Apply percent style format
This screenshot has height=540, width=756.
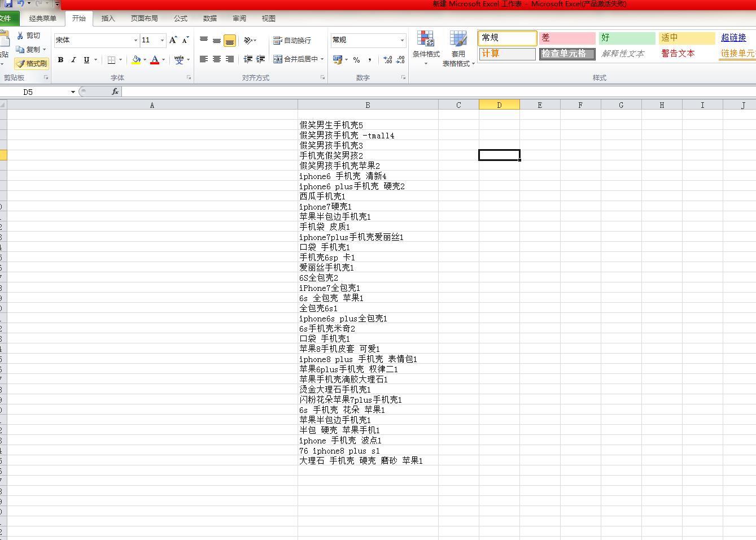point(356,59)
